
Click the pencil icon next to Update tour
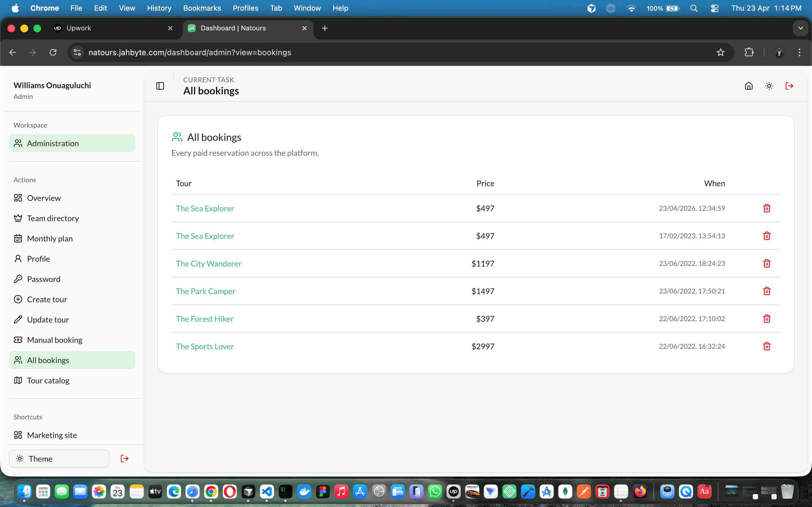[x=18, y=319]
